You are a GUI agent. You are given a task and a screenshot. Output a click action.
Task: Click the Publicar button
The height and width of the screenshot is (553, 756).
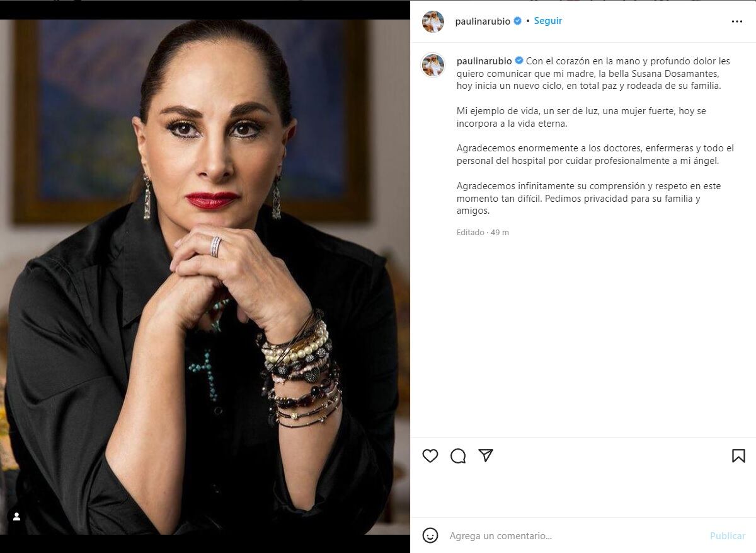[x=728, y=535]
